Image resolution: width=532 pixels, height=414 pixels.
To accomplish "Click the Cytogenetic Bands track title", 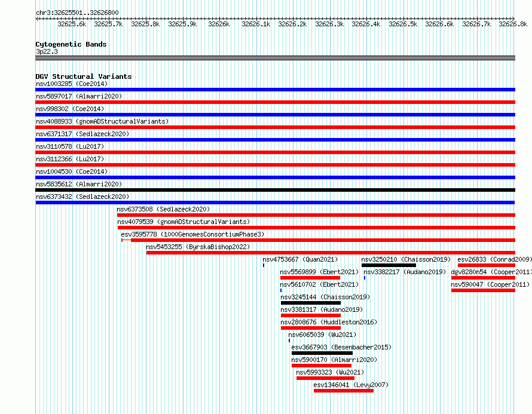I will click(x=71, y=44).
